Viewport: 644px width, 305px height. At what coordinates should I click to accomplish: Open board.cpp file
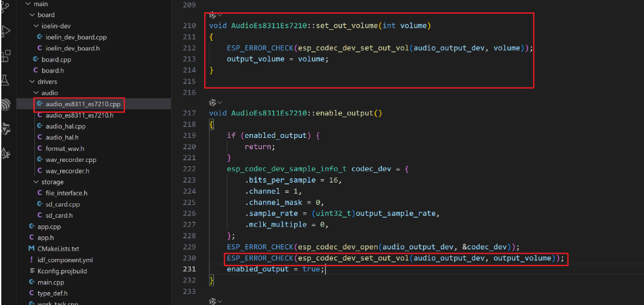[57, 60]
